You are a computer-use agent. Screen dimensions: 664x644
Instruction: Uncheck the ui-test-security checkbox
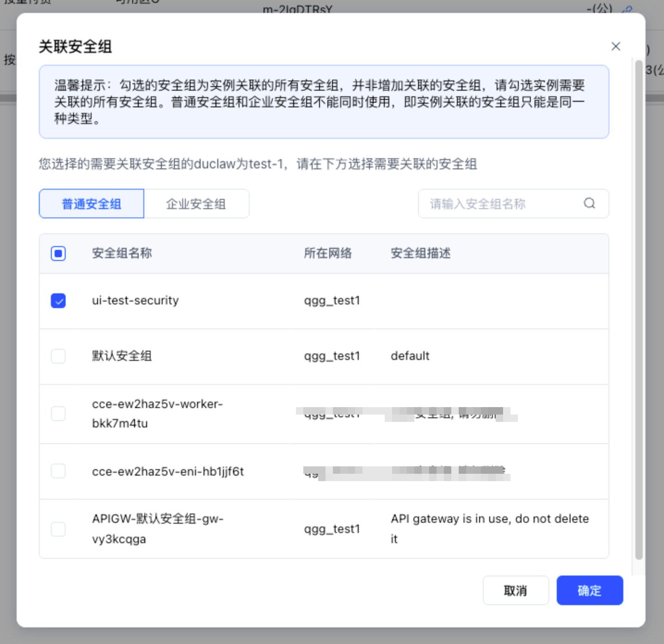(58, 301)
